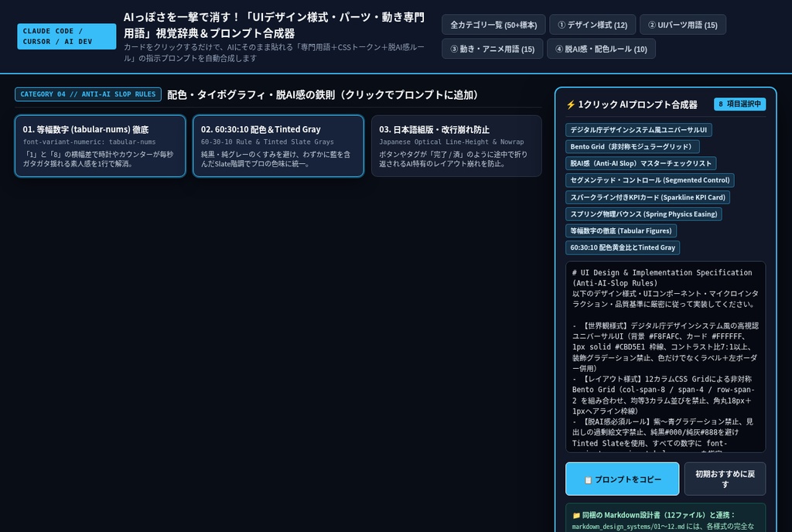792x532 pixels.
Task: Remove the 脱AI感（Anti-AI Slop）マスターチェックリスト chip
Action: click(640, 163)
